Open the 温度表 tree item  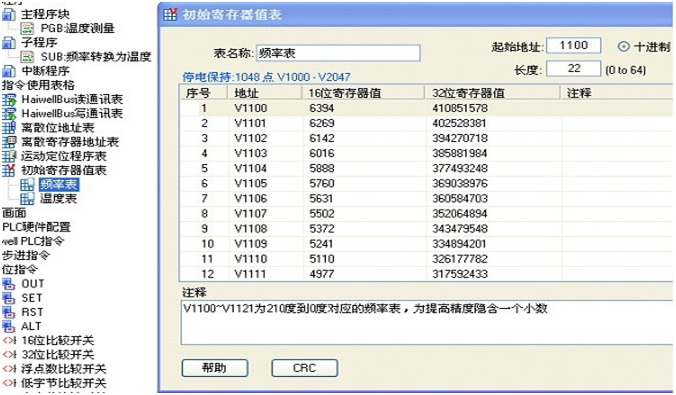click(x=58, y=199)
